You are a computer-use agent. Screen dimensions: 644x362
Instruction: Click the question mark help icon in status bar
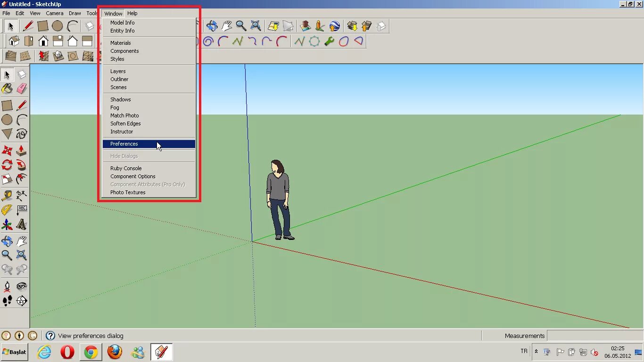point(50,336)
